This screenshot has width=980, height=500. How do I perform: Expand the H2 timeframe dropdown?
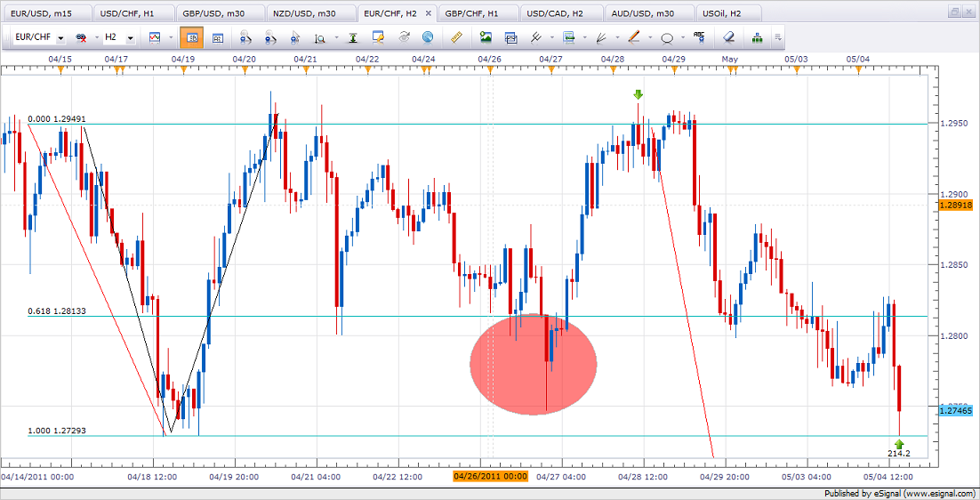coord(130,38)
